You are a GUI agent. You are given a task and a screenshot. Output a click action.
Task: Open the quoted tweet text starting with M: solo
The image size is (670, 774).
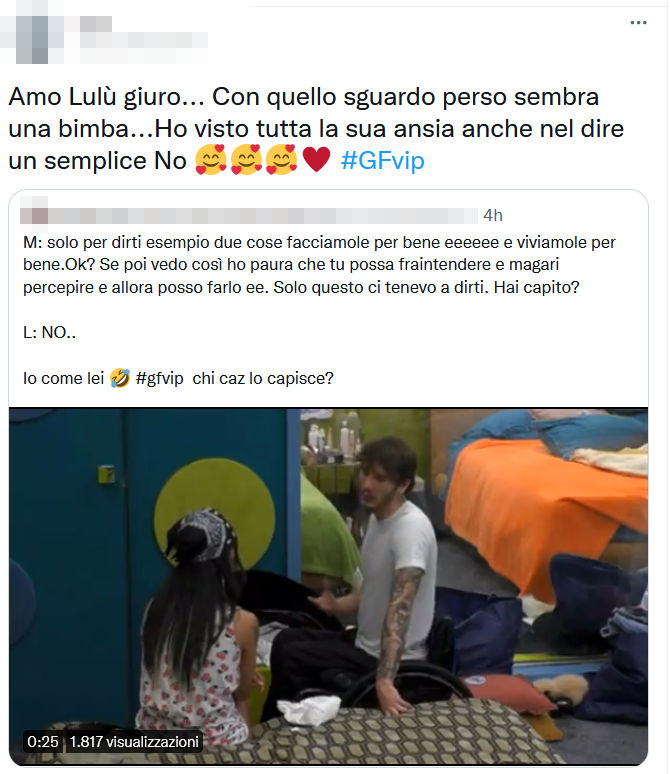[x=319, y=265]
